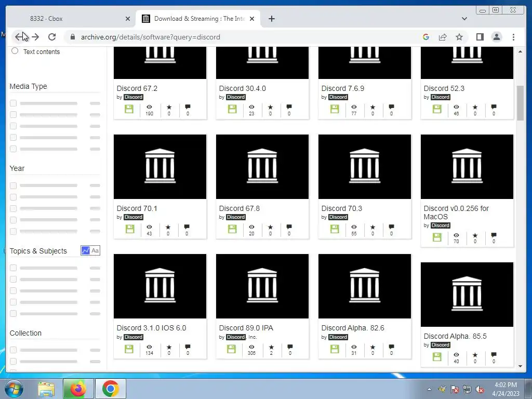
Task: Open the Windows Start menu
Action: click(14, 389)
